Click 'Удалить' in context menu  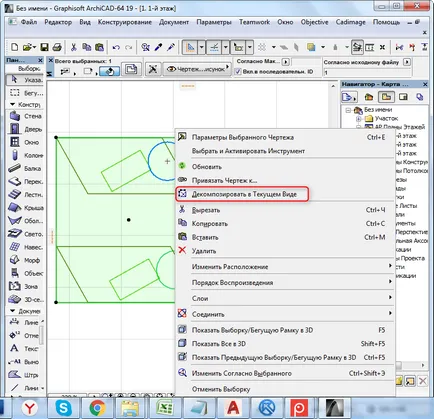point(285,251)
